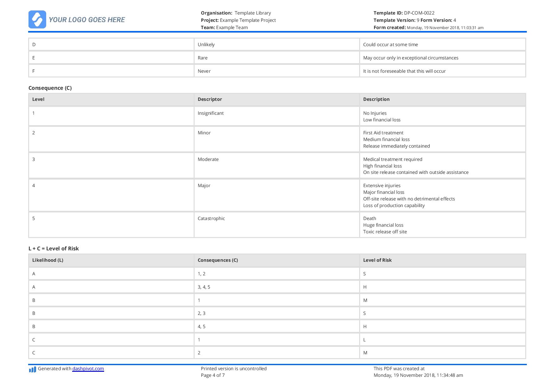This screenshot has height=392, width=555.
Task: Select the Unlikely descriptor row
Action: coord(206,44)
